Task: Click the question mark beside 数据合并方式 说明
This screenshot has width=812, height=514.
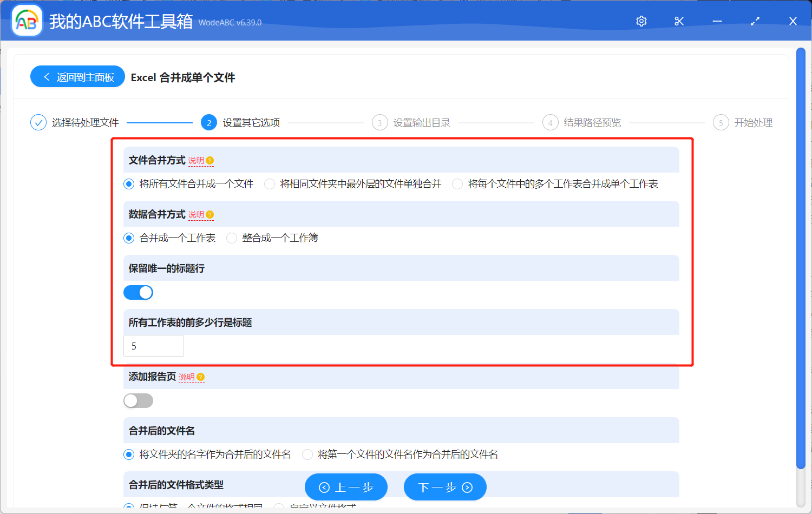Action: coord(209,214)
